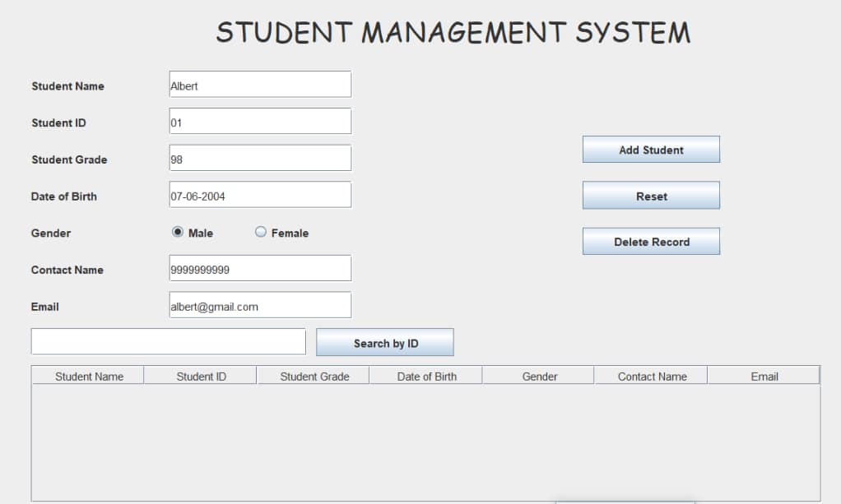The width and height of the screenshot is (841, 504).
Task: Click the Email table column header
Action: point(764,377)
